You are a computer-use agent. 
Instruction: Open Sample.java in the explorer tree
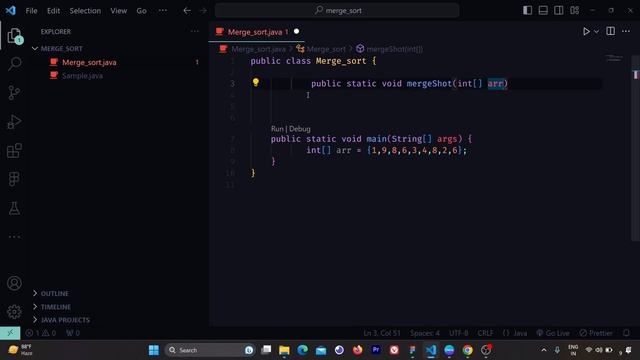coord(82,76)
